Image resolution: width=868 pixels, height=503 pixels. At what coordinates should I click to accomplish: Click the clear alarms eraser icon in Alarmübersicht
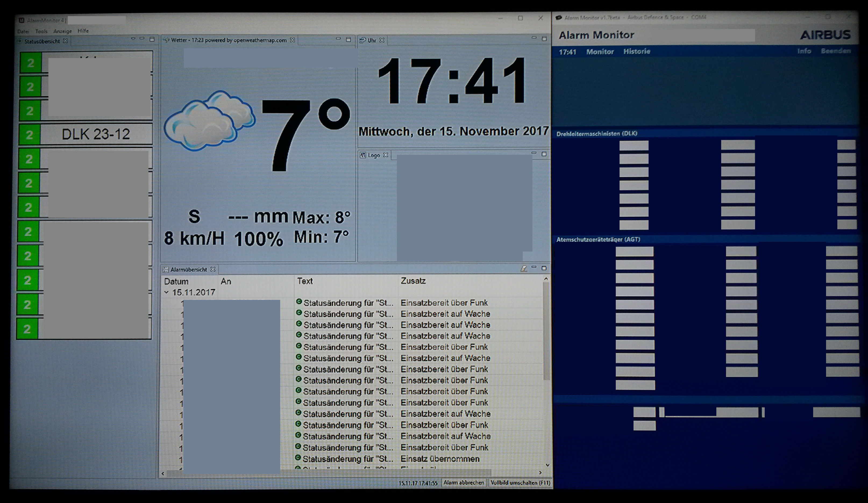point(524,268)
